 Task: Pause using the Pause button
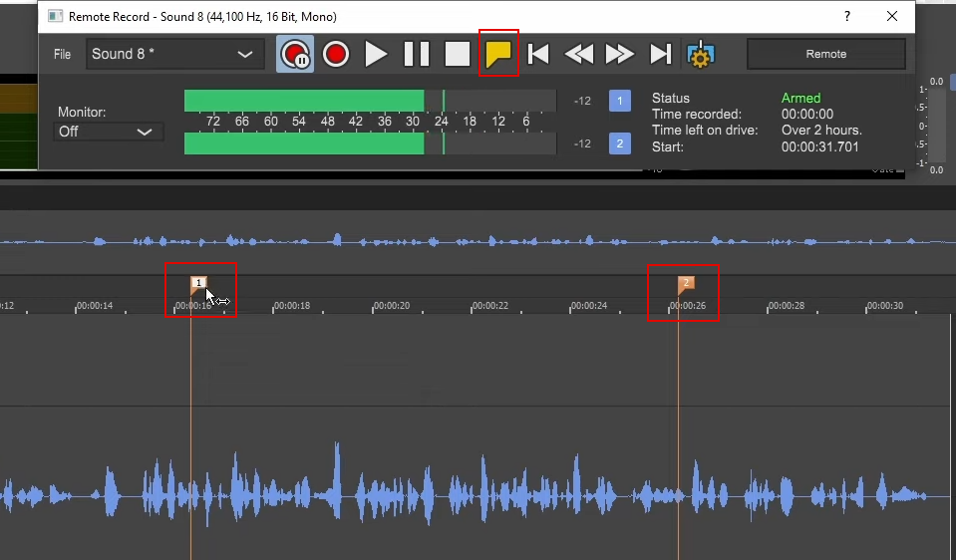417,54
